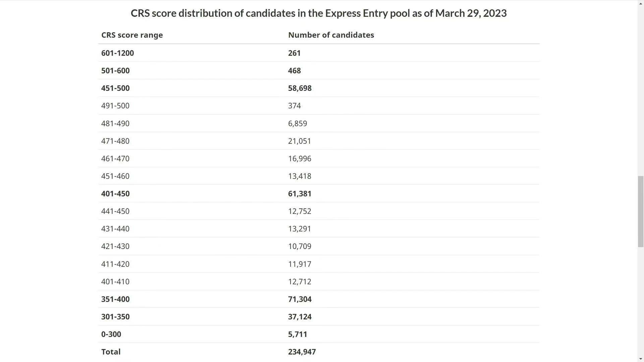Select the 13,291 candidates cell
Screen dimensions: 644x362
300,229
